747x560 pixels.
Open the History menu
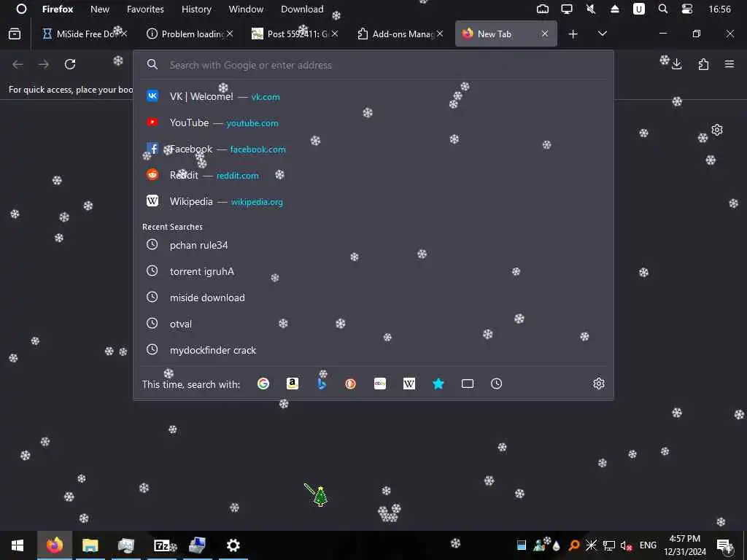coord(196,9)
